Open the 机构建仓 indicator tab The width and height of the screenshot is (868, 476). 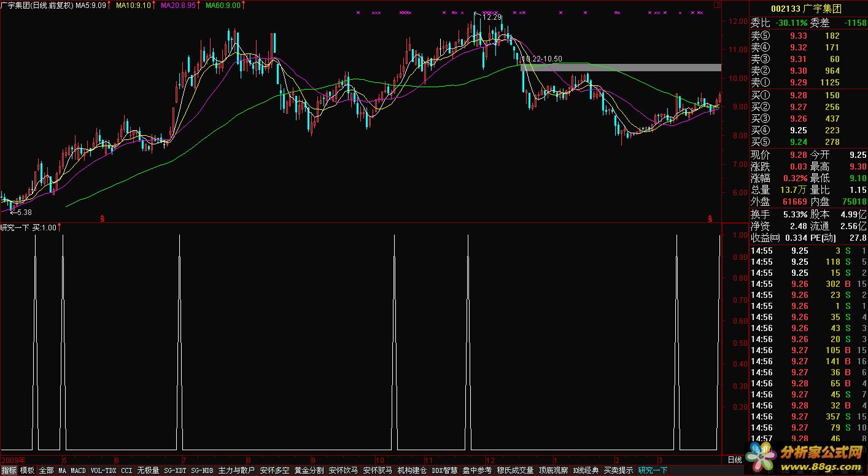click(x=412, y=470)
